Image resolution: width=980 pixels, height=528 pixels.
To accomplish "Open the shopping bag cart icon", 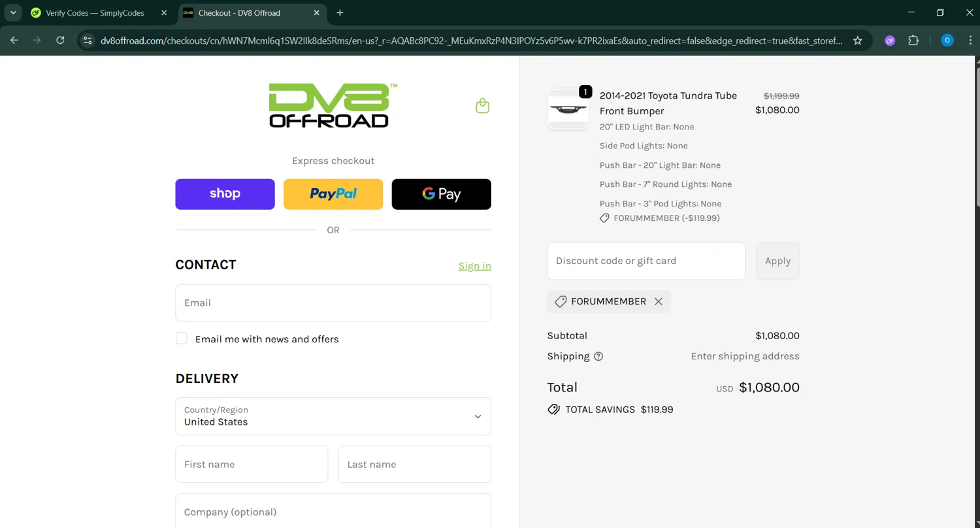I will (x=482, y=106).
